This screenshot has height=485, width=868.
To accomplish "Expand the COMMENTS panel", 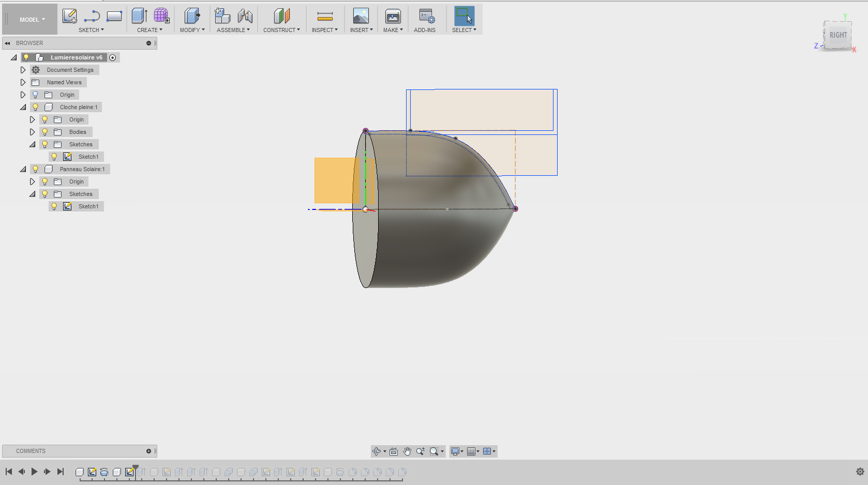I will click(148, 451).
